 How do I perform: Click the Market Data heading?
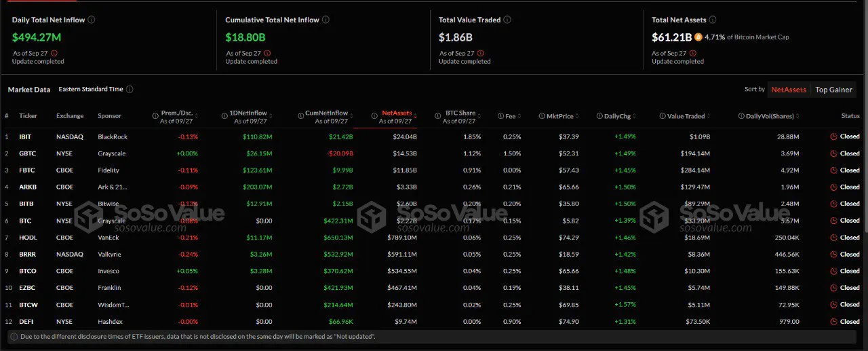point(29,90)
